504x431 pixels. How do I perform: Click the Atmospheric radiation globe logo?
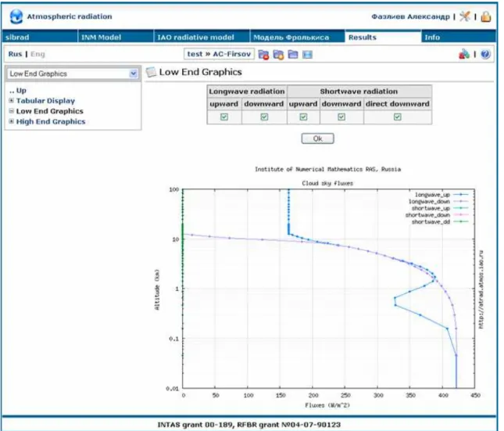[x=16, y=16]
